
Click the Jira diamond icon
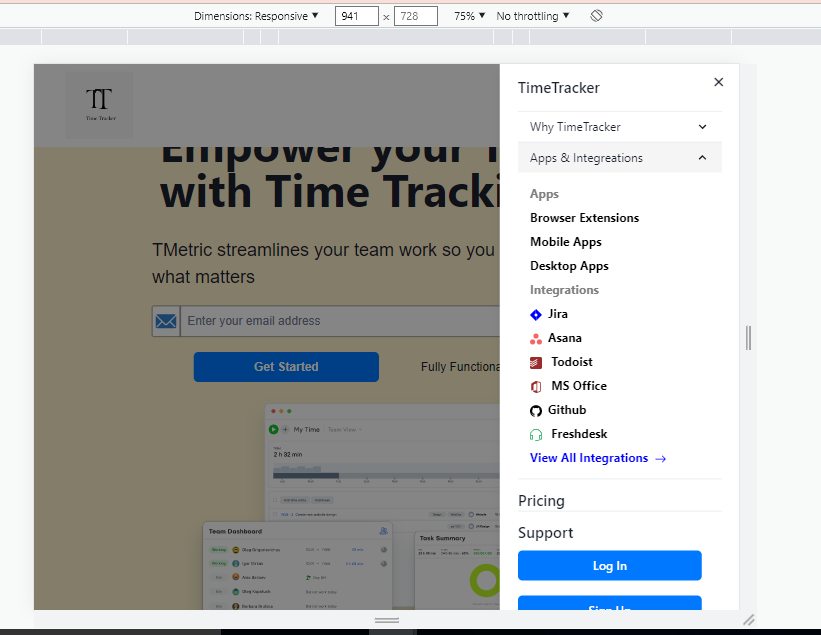click(x=536, y=315)
